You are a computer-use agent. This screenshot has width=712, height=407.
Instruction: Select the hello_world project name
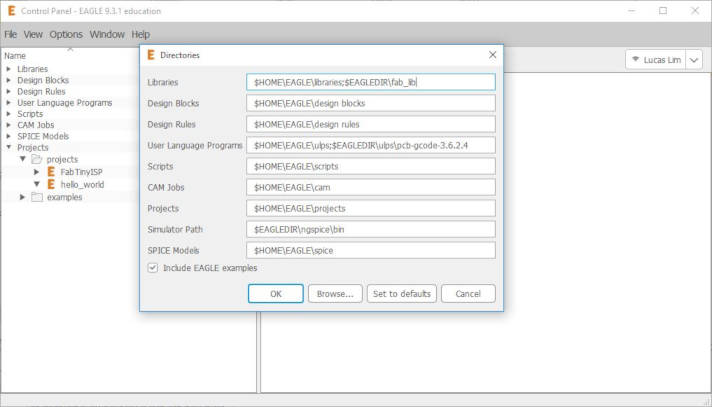[x=82, y=184]
